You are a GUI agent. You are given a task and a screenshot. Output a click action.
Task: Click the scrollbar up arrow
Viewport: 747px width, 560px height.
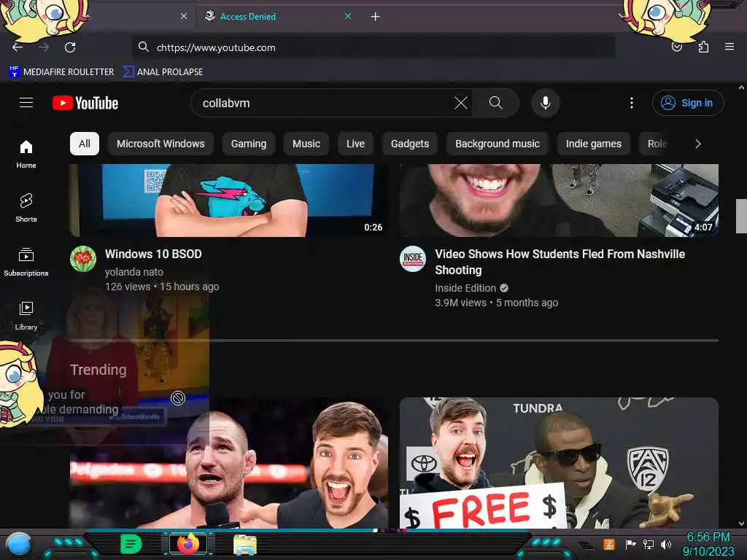pos(741,88)
